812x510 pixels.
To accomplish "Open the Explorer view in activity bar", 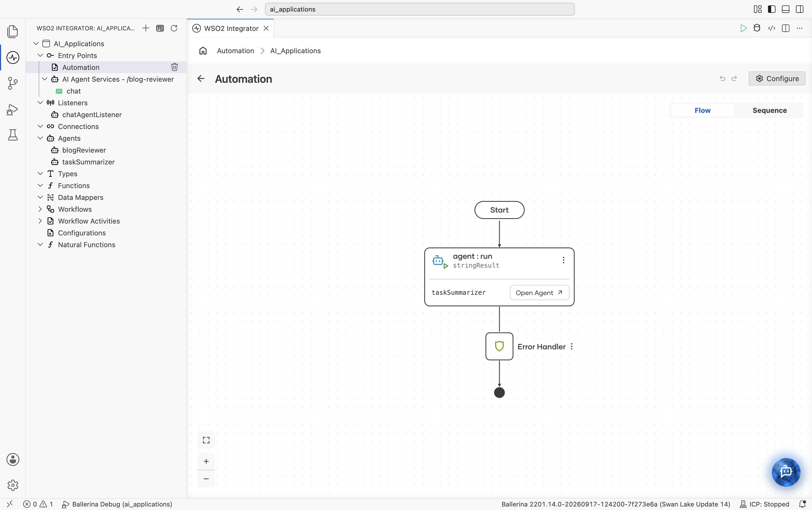I will click(12, 32).
